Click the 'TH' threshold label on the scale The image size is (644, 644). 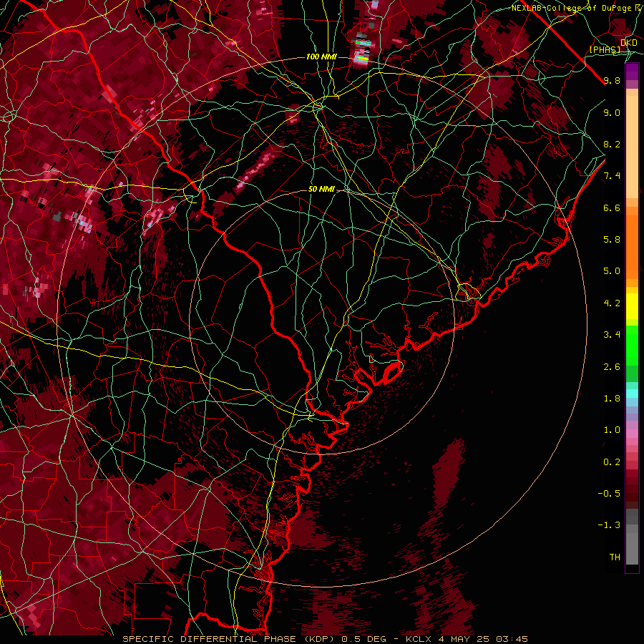tap(615, 557)
